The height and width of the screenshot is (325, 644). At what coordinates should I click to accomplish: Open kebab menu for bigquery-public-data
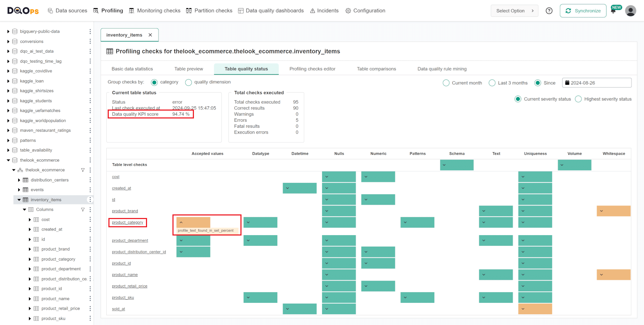click(90, 31)
